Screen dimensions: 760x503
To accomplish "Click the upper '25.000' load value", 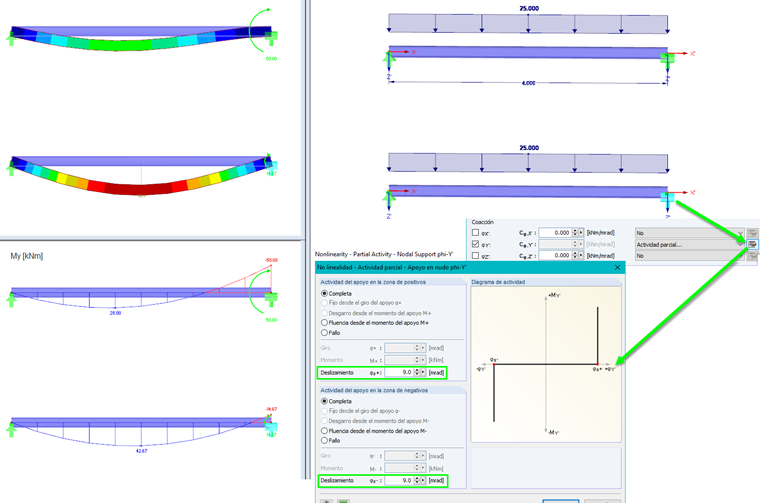I will point(529,8).
